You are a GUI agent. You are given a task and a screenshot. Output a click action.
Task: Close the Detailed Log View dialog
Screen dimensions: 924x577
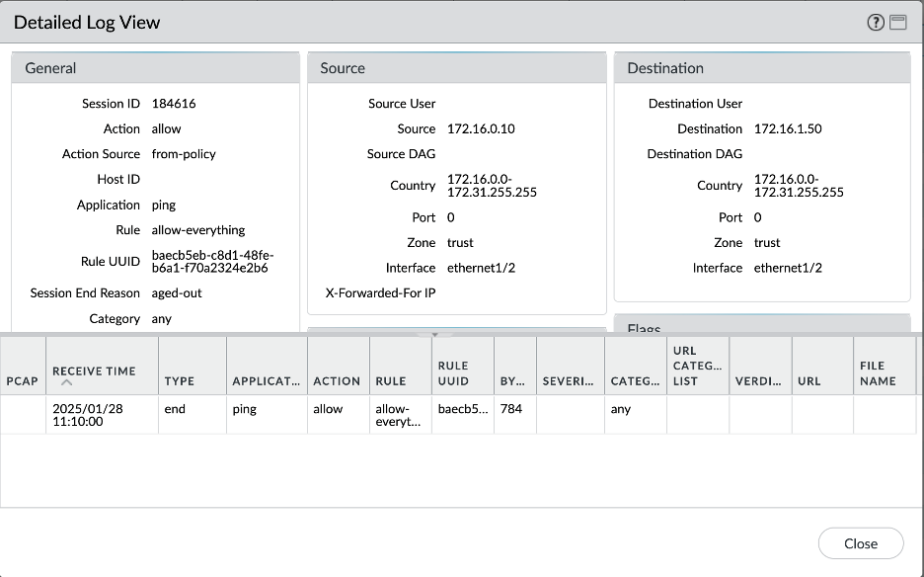tap(860, 543)
